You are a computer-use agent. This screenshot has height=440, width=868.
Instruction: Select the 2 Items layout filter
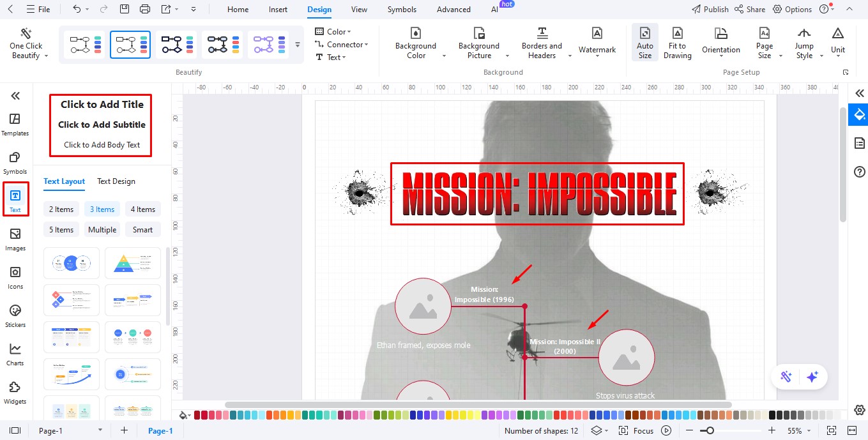(61, 209)
